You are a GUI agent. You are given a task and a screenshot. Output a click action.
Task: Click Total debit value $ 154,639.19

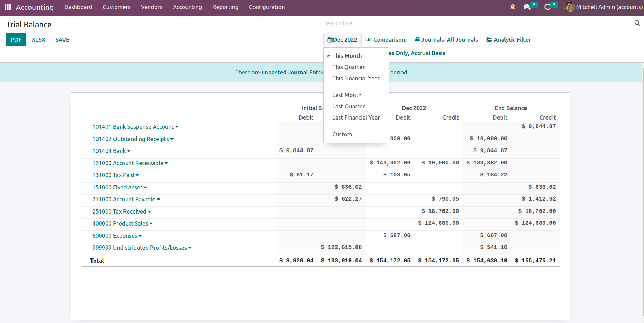point(487,261)
